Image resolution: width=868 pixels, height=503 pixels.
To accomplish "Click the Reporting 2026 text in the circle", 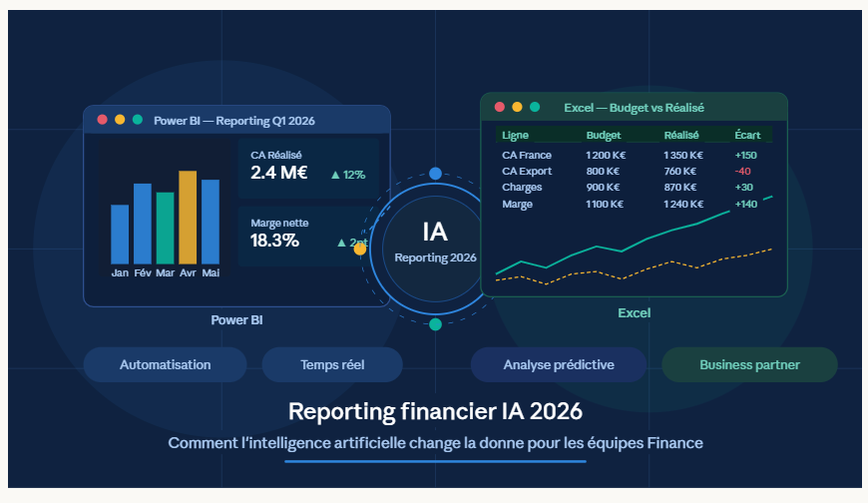I will 435,257.
